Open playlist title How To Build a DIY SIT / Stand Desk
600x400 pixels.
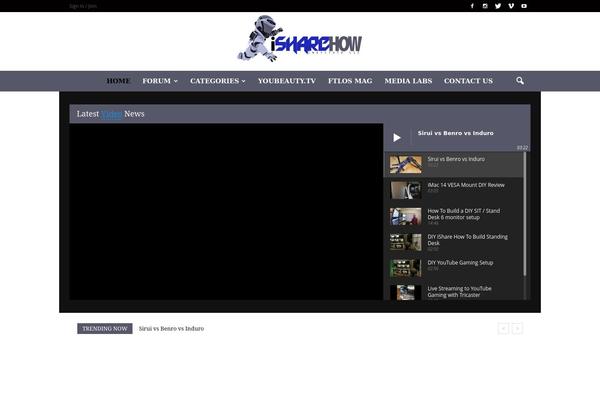(464, 214)
